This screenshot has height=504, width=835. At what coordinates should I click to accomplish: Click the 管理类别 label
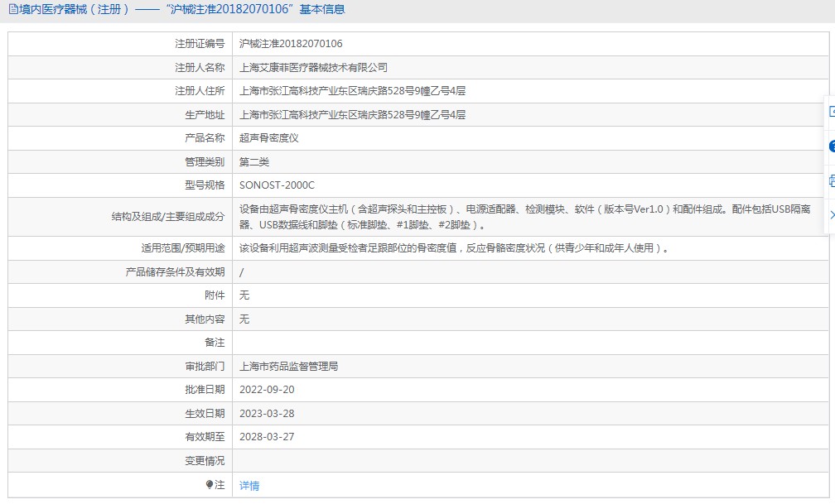(205, 161)
